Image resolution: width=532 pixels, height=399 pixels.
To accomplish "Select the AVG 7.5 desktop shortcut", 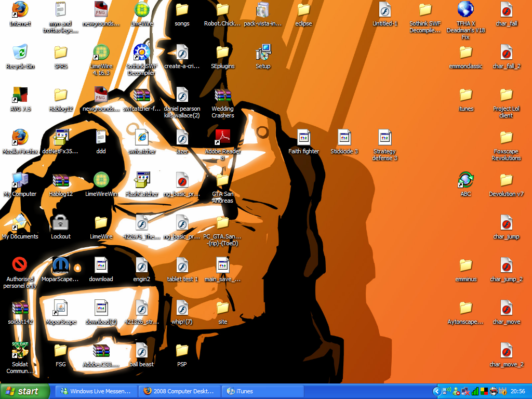I will [x=20, y=95].
